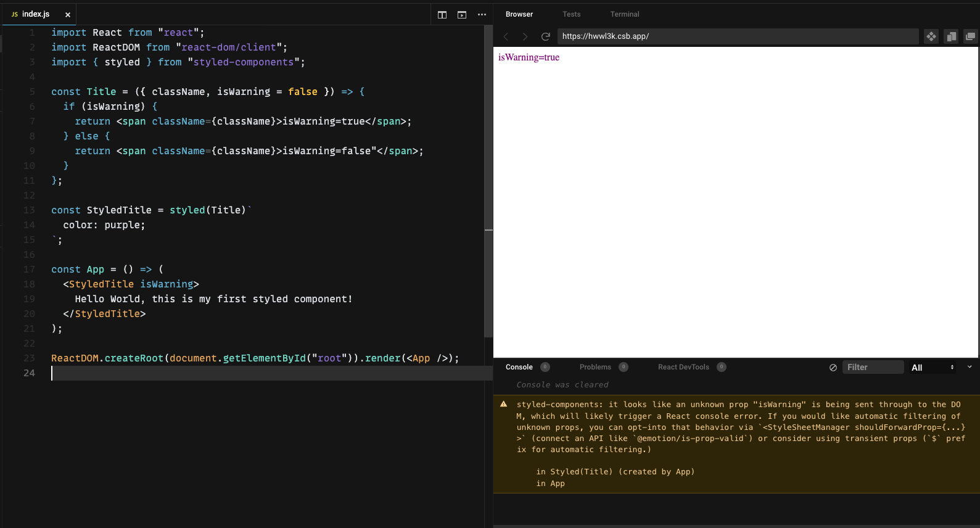Collapse the console panel with the chevron

click(970, 367)
